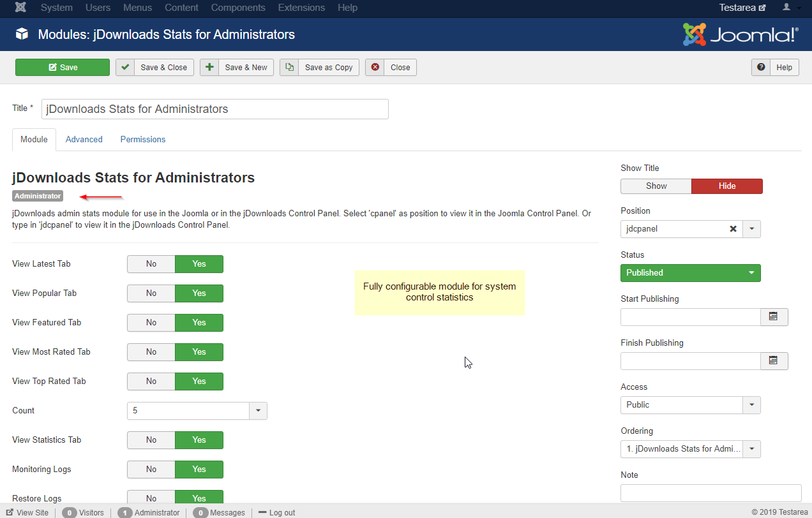Click the Title input field

215,109
